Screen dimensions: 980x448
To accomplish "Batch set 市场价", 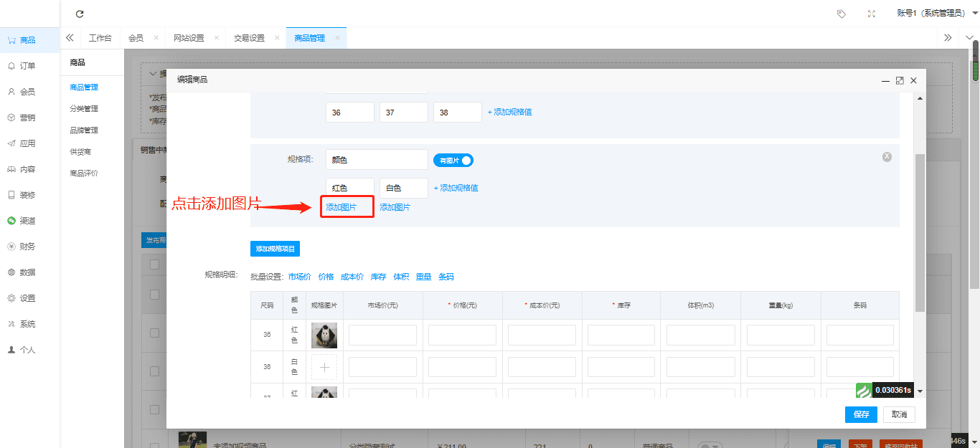I will 300,277.
